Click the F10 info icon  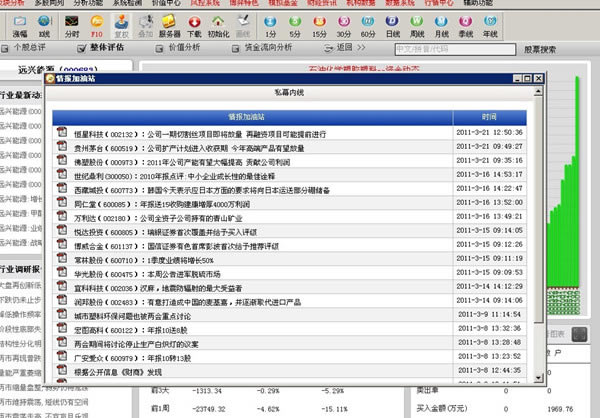click(x=96, y=24)
